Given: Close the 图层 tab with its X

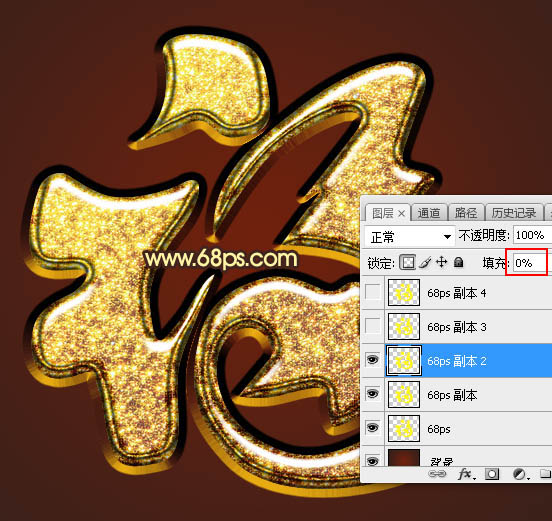Looking at the screenshot, I should pyautogui.click(x=402, y=213).
